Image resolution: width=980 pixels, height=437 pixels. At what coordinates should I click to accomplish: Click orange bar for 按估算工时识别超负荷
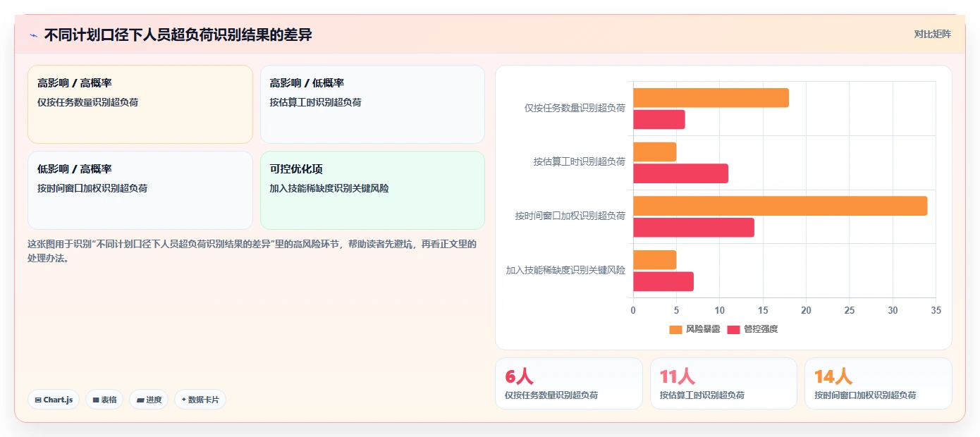655,152
